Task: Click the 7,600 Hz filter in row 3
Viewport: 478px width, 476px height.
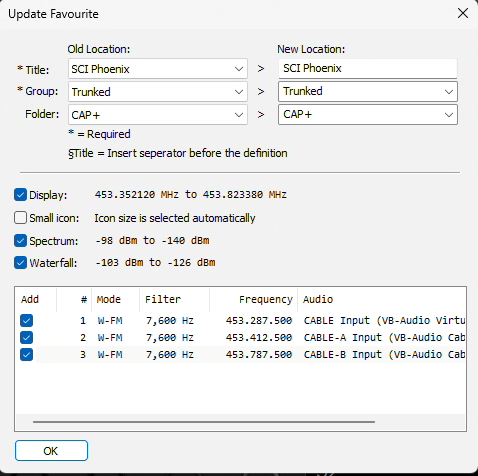Action: coord(170,355)
